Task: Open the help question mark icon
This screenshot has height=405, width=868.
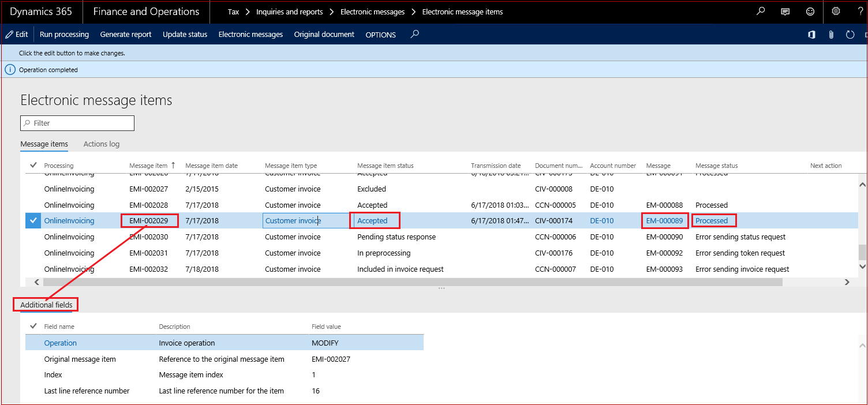Action: pyautogui.click(x=860, y=12)
